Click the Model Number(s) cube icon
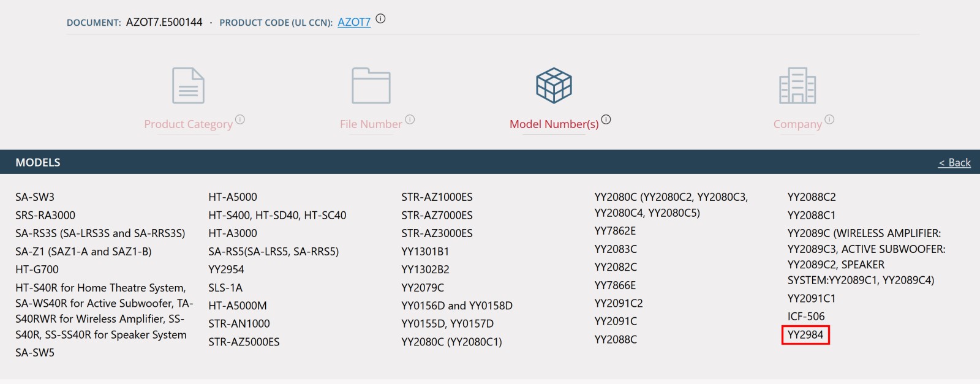 click(x=554, y=86)
